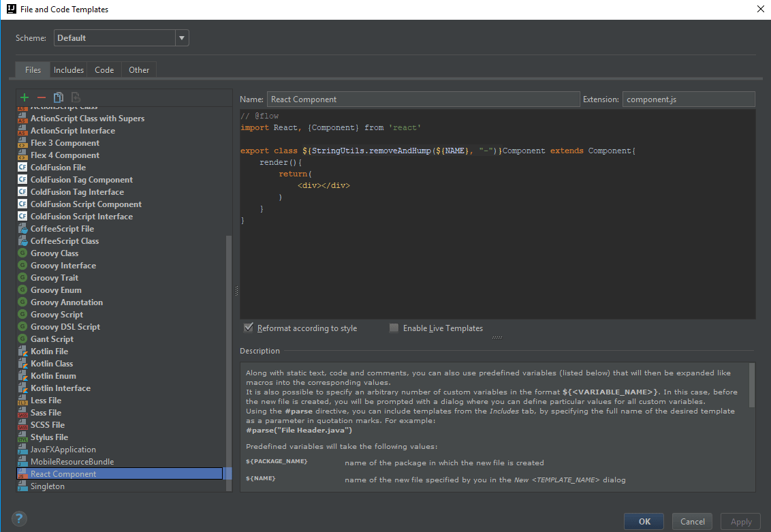Remove the selected React Component template
The image size is (771, 532).
click(x=40, y=97)
